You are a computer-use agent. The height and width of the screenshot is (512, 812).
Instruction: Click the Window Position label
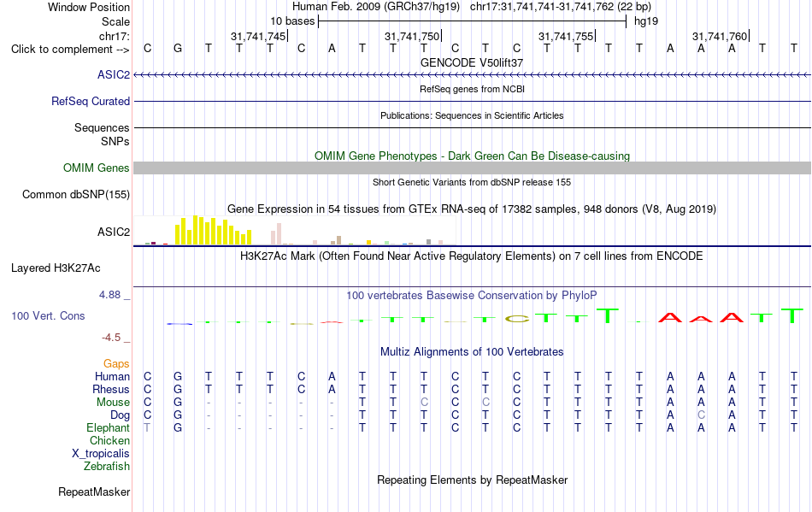89,7
